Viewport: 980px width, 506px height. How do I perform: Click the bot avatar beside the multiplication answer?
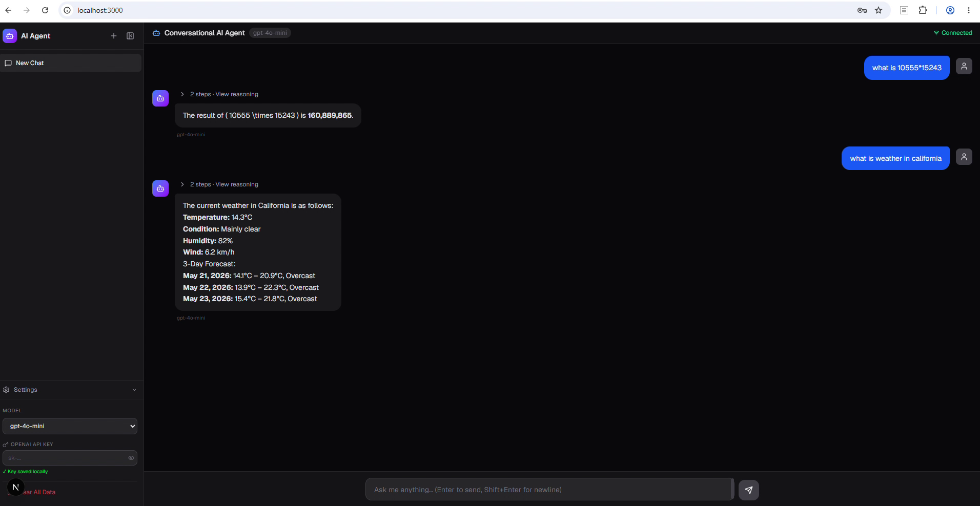point(160,98)
